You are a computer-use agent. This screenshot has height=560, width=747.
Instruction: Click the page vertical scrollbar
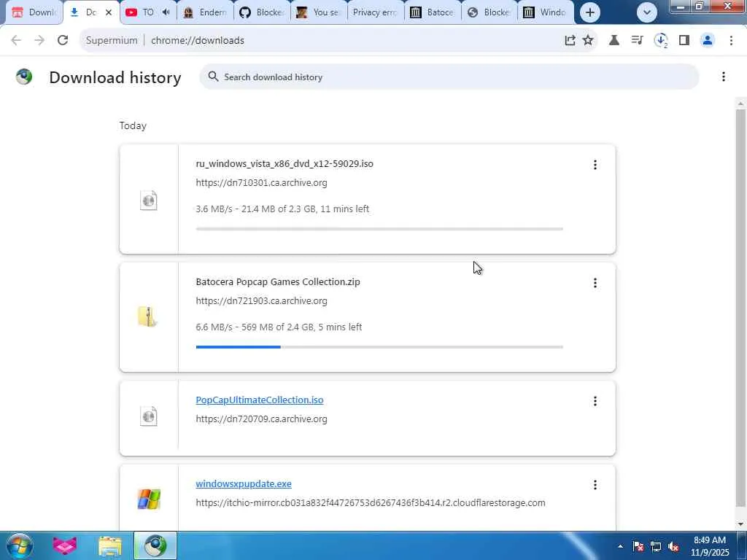[740, 308]
